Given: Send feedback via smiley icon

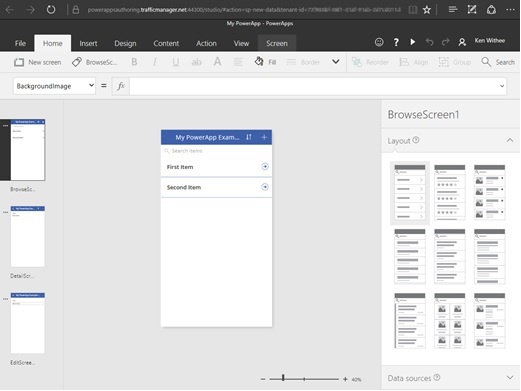Looking at the screenshot, I should coord(379,42).
